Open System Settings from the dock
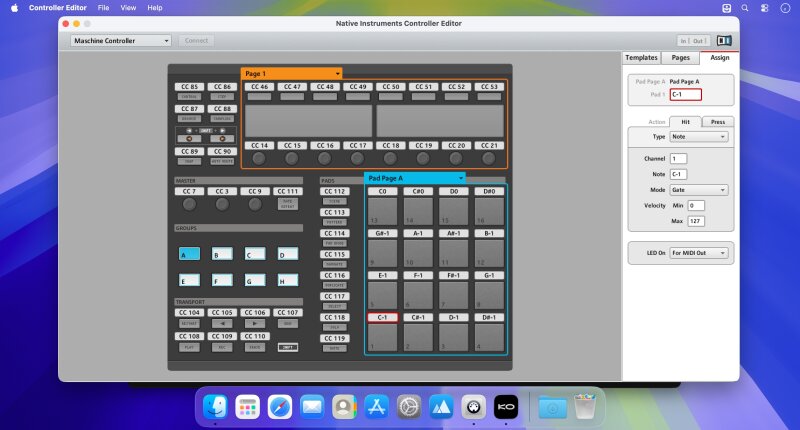This screenshot has height=430, width=800. pos(409,407)
